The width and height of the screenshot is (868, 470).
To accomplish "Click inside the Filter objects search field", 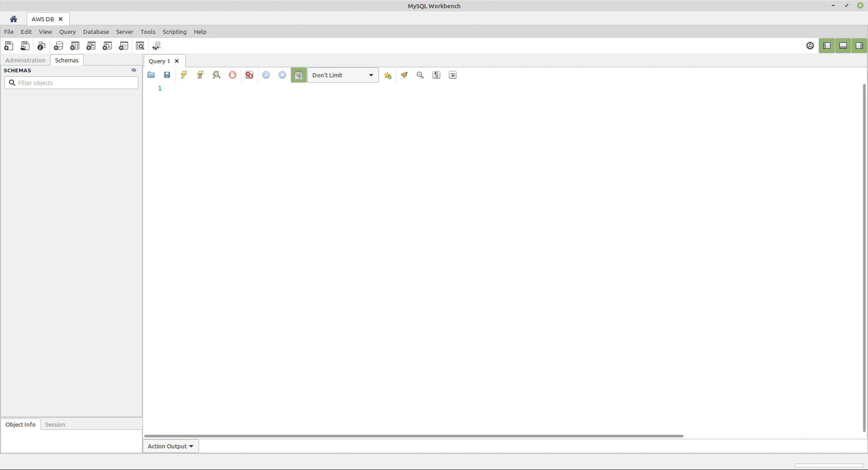I will (x=71, y=82).
